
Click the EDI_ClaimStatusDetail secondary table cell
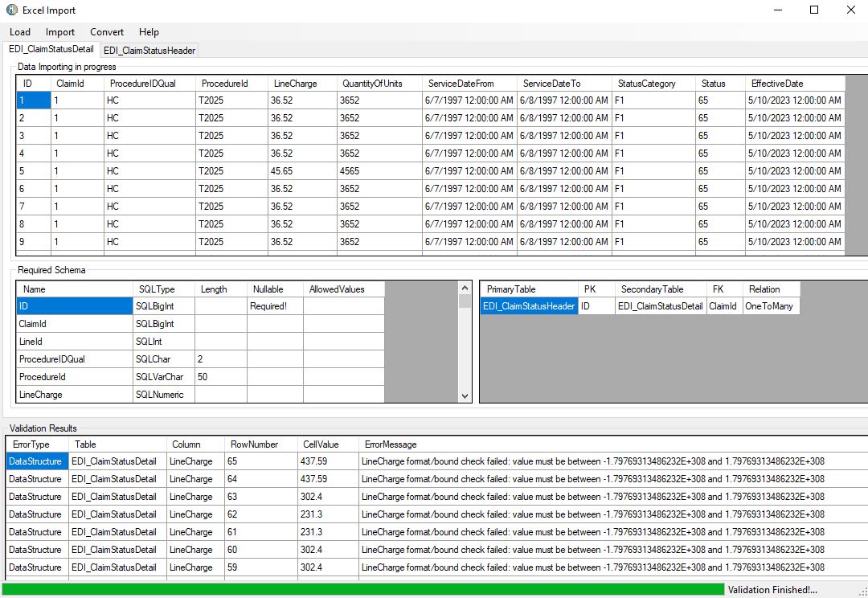pyautogui.click(x=661, y=306)
